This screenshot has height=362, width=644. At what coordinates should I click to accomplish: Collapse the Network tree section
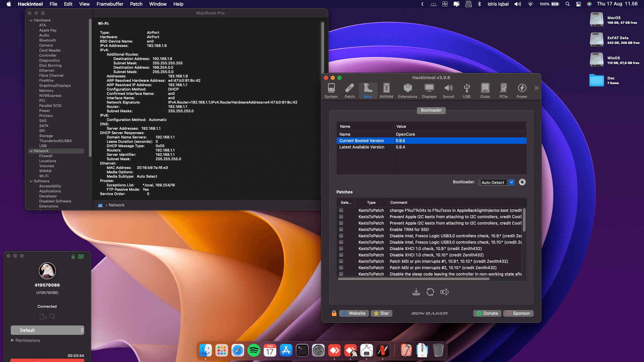[x=31, y=151]
